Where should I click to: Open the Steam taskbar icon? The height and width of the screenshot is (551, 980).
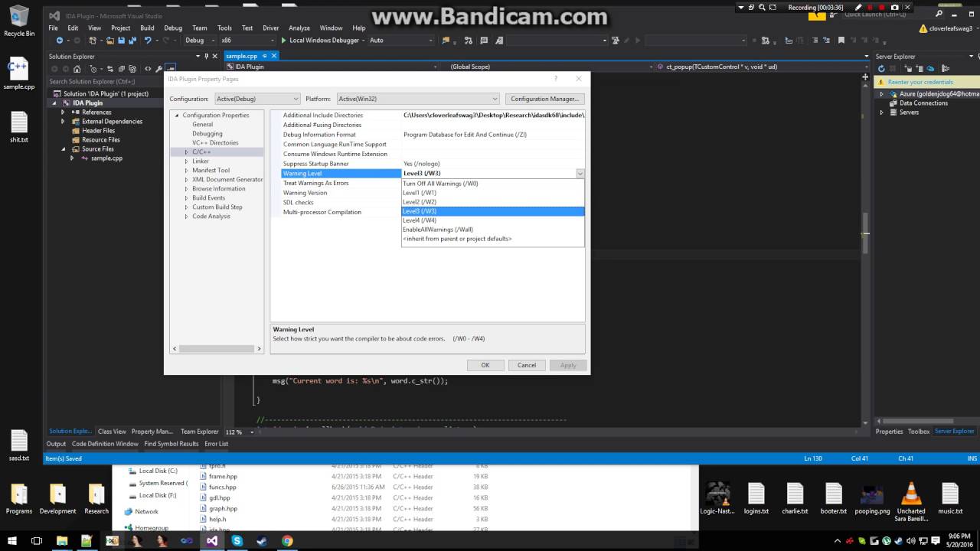(x=262, y=540)
